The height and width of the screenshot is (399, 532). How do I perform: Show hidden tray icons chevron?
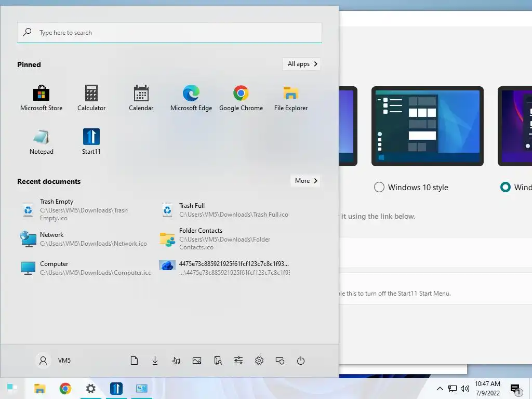pos(440,389)
